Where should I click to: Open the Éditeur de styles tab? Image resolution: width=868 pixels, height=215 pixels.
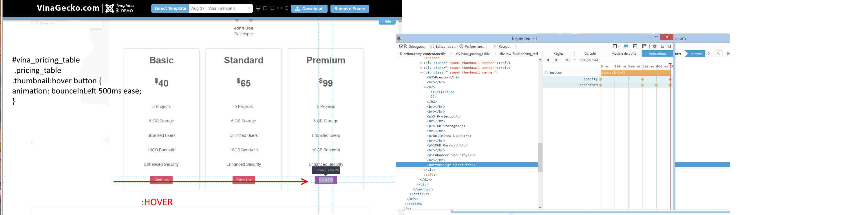443,46
